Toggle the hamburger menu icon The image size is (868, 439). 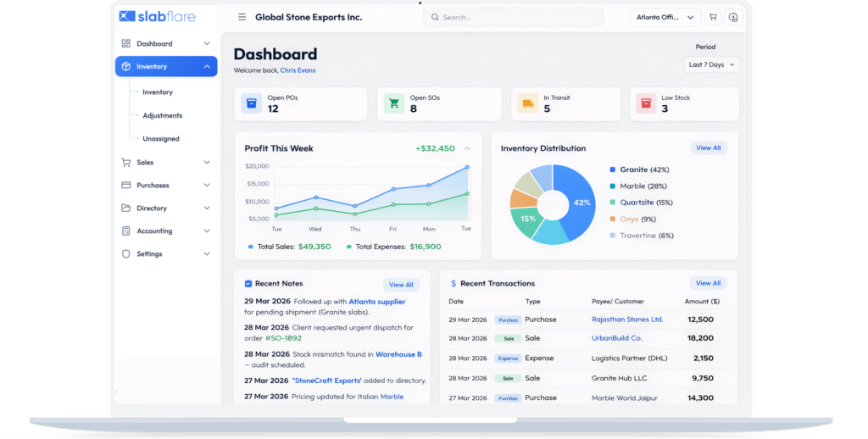[x=242, y=17]
